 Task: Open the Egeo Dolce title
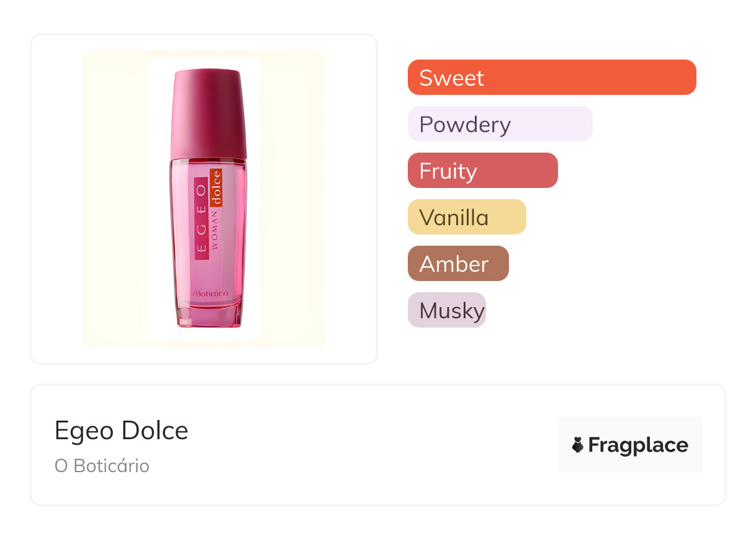tap(121, 431)
